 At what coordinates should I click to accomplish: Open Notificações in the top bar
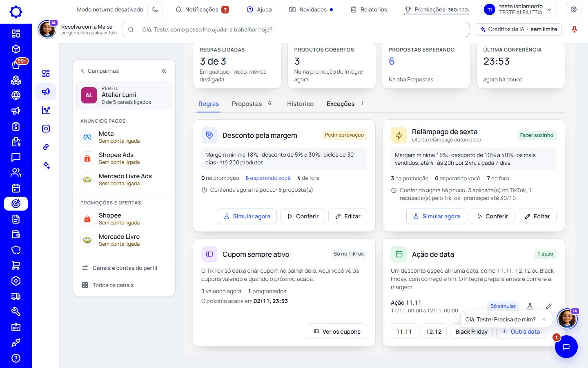click(x=202, y=9)
